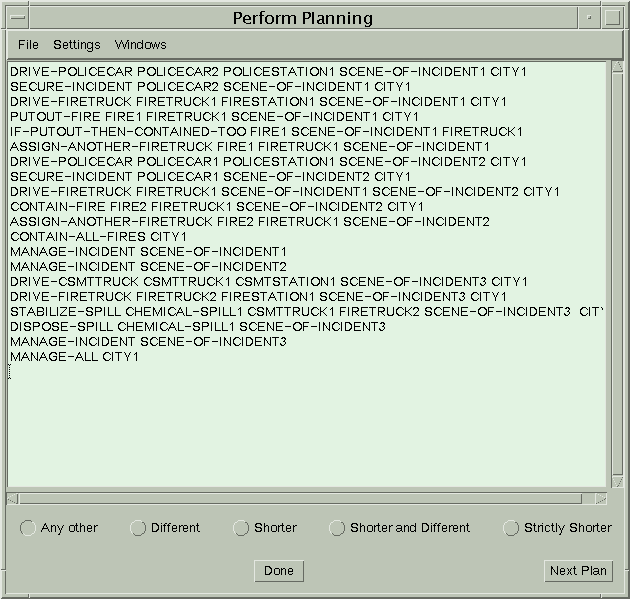Choose the "Different" radio option
The height and width of the screenshot is (599, 630).
click(139, 528)
